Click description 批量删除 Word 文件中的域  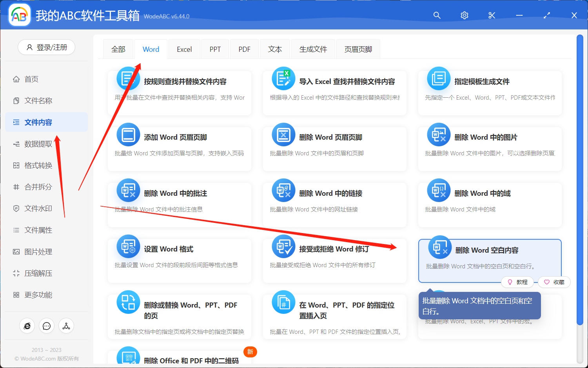pos(460,210)
